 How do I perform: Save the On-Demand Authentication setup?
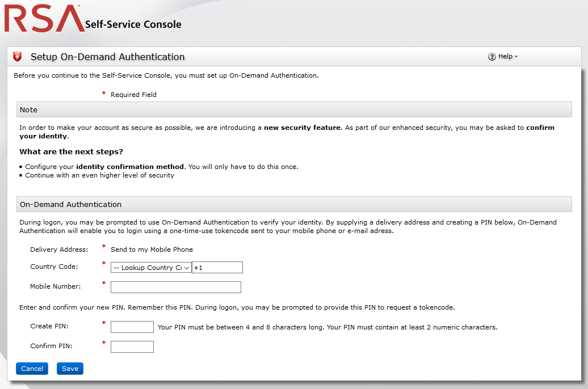pyautogui.click(x=70, y=369)
